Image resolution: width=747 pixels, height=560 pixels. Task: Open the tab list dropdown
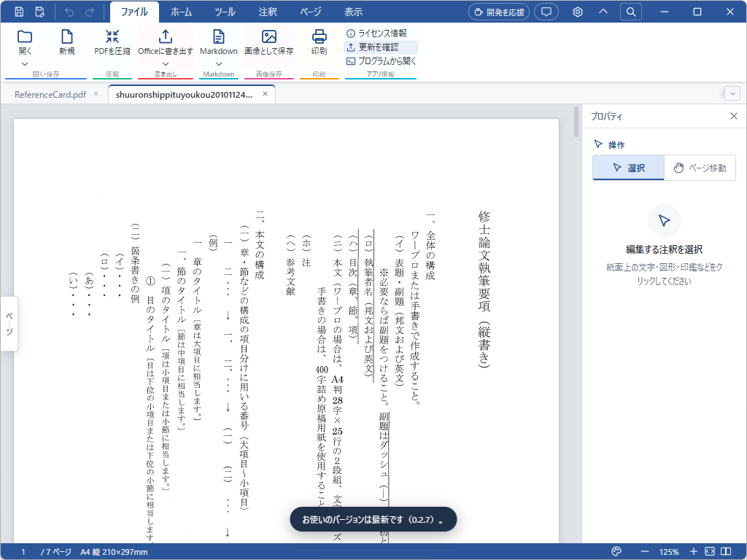[732, 93]
